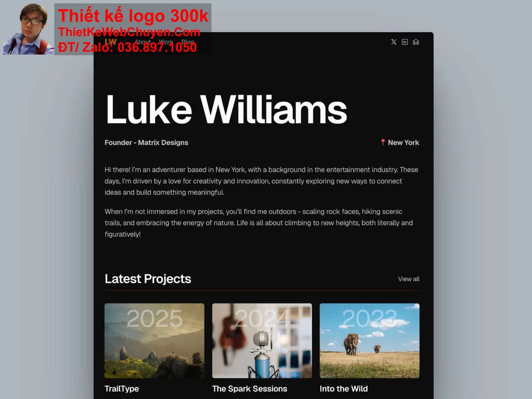Image resolution: width=532 pixels, height=399 pixels.
Task: Click the red location pin icon
Action: pyautogui.click(x=383, y=142)
